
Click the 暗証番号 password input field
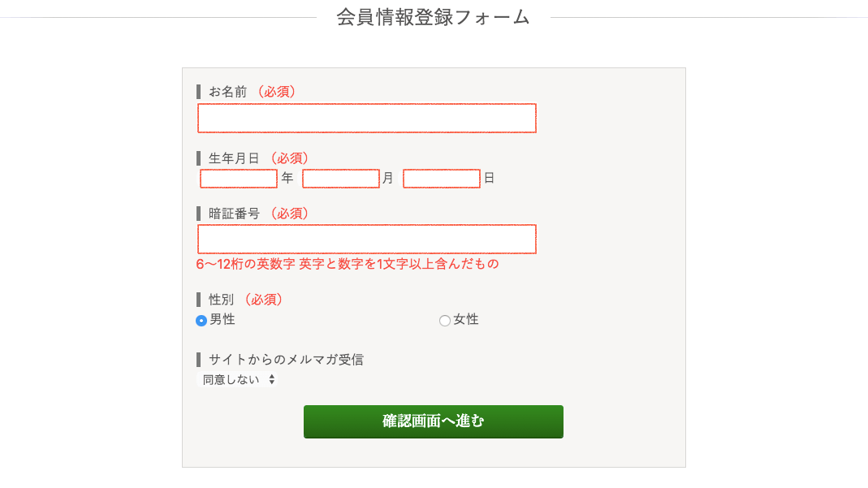[x=367, y=239]
